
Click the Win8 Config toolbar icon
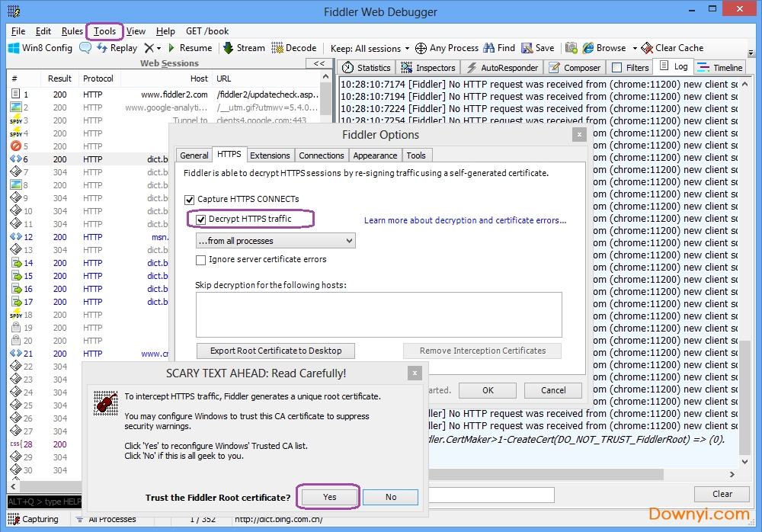point(14,48)
